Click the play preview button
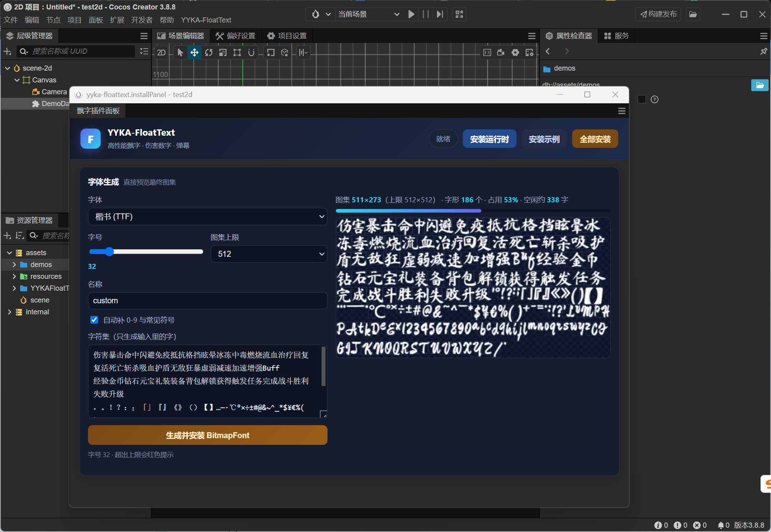The height and width of the screenshot is (532, 771). tap(411, 14)
